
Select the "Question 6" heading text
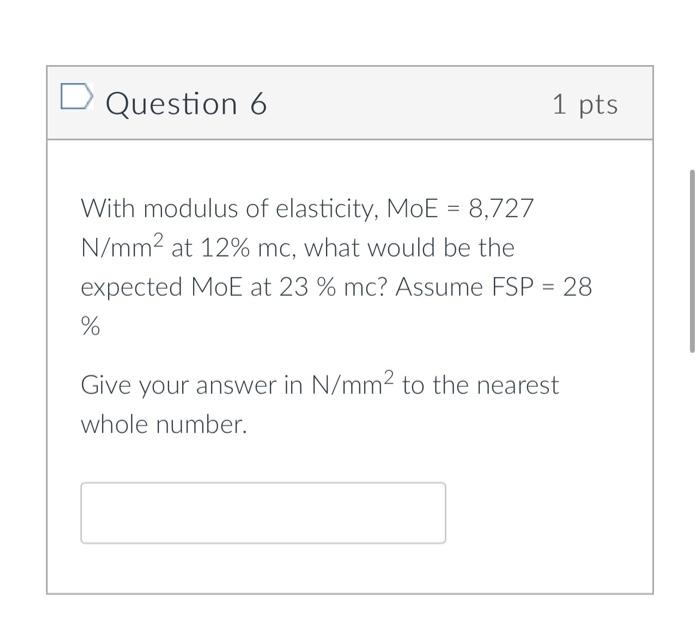click(186, 104)
